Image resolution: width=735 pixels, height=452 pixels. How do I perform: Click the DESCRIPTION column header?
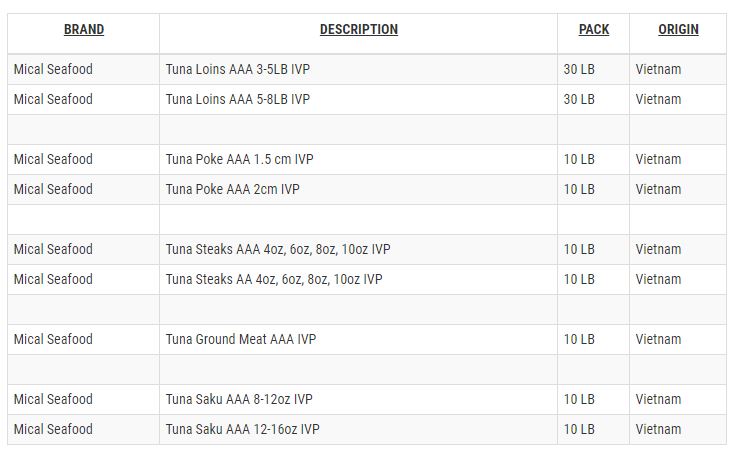click(359, 30)
